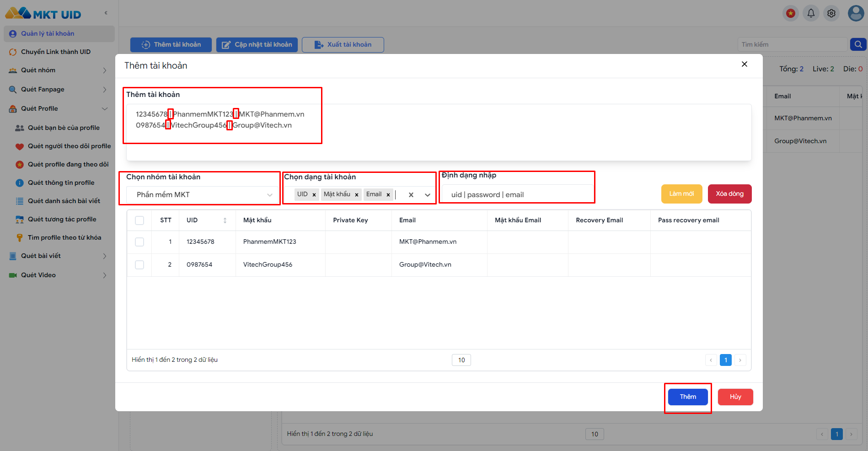
Task: Select Tìm profile theo từ khóa
Action: [64, 237]
